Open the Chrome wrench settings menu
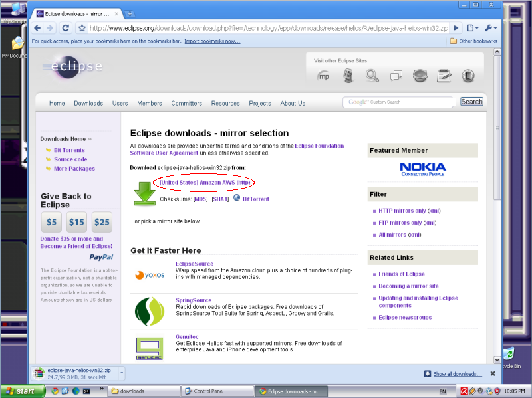 coord(489,28)
